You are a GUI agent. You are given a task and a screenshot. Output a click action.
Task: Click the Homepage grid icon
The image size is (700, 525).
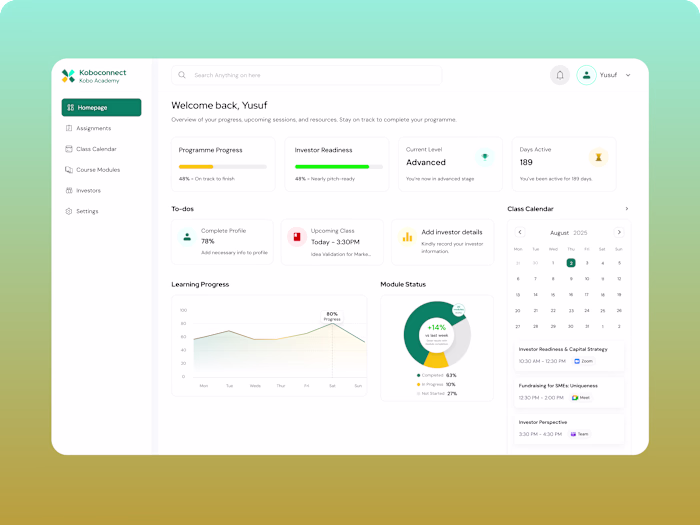pos(71,108)
